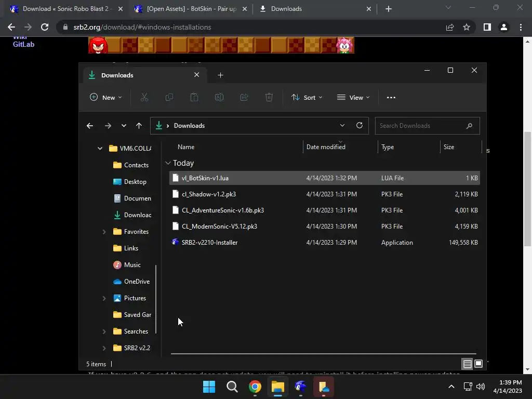Image resolution: width=532 pixels, height=399 pixels.
Task: Click the search magnifier in Explorer
Action: (x=469, y=126)
